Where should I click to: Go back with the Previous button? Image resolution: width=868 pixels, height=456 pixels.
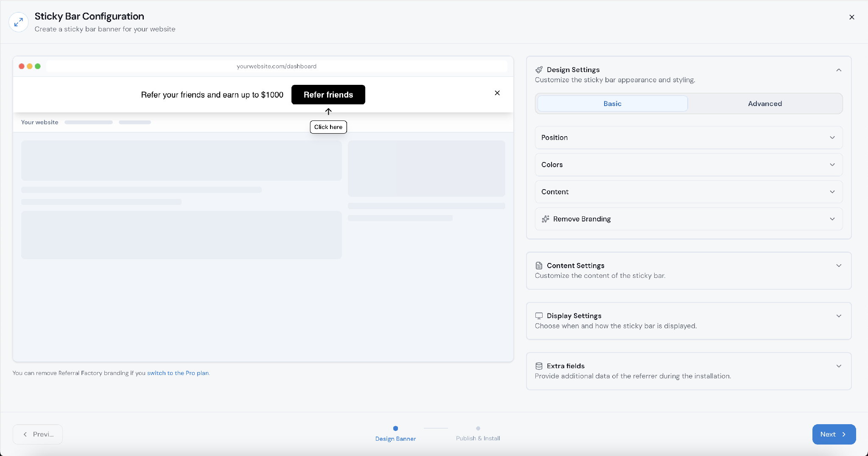[x=38, y=434]
